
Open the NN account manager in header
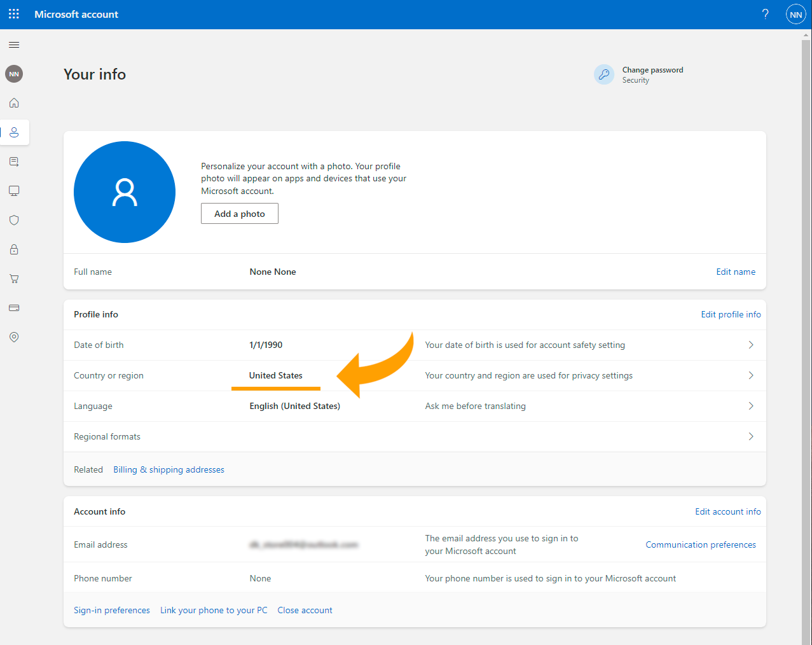[795, 14]
